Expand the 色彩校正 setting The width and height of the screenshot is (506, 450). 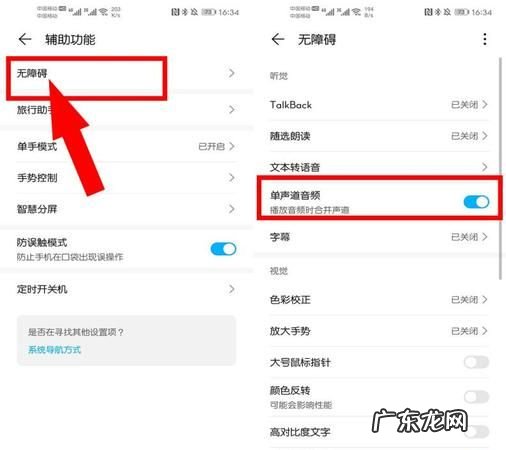tap(379, 300)
